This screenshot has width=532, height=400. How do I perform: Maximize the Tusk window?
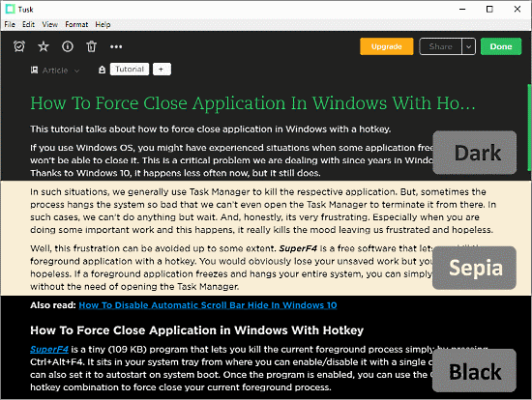pyautogui.click(x=489, y=9)
